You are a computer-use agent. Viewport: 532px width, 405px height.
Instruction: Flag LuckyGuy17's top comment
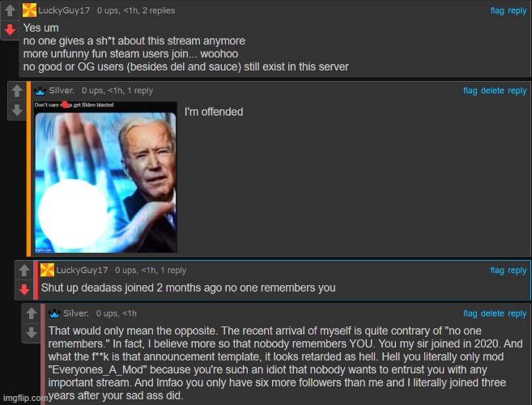tap(497, 11)
